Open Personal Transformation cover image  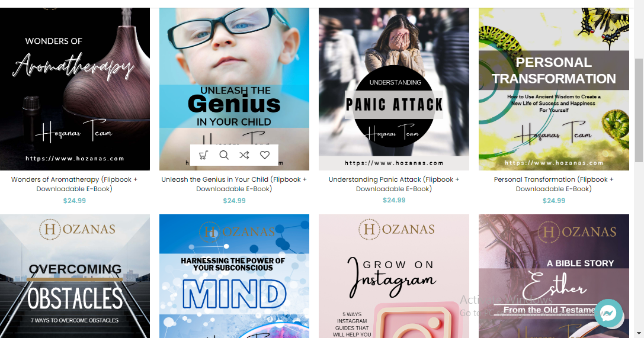[x=553, y=89]
